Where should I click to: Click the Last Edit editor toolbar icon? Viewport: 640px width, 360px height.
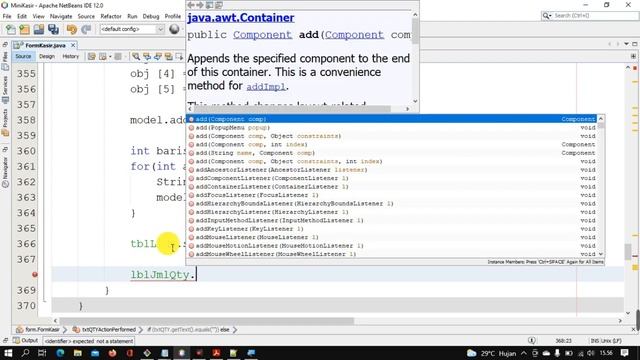pos(91,57)
